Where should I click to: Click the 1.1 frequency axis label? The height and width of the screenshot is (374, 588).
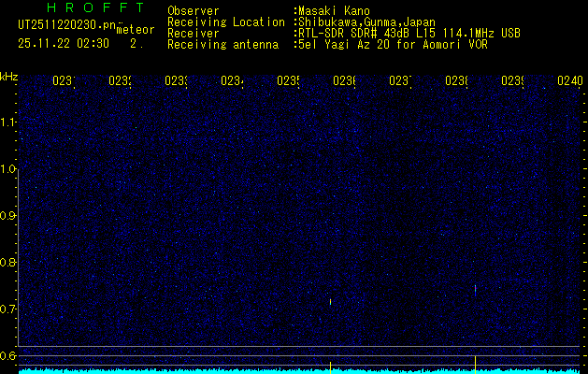(x=8, y=122)
